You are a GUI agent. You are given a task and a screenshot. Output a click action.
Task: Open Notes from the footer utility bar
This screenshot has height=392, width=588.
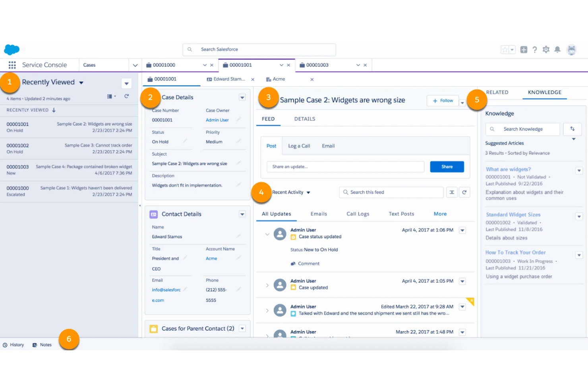click(42, 344)
